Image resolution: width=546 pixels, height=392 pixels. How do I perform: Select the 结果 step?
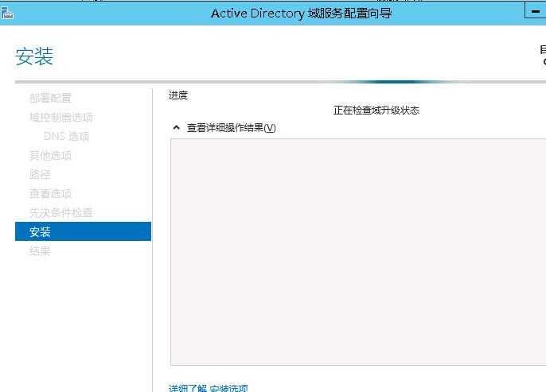pos(40,250)
